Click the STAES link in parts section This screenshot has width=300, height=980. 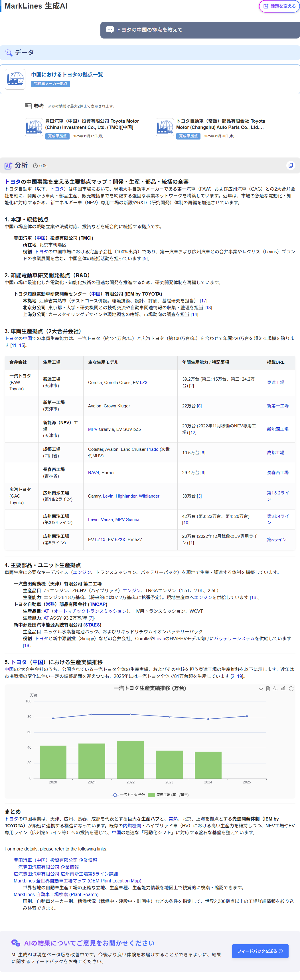92,625
